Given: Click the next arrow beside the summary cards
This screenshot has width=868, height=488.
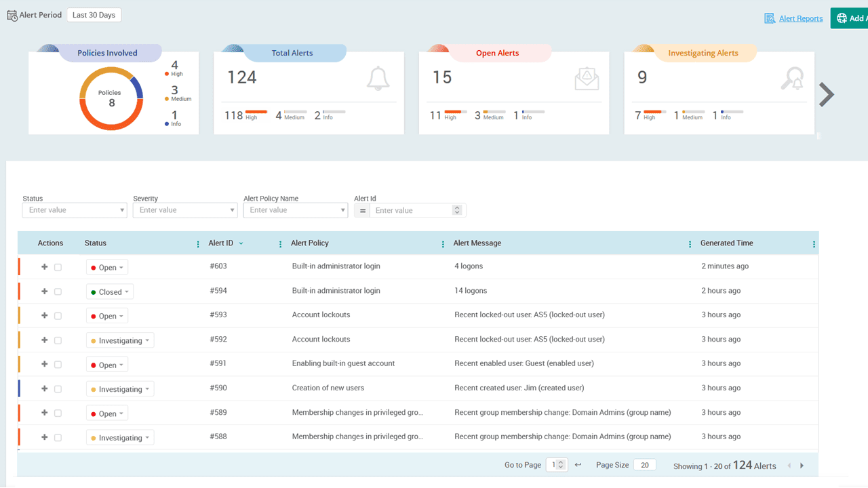Looking at the screenshot, I should click(x=827, y=95).
